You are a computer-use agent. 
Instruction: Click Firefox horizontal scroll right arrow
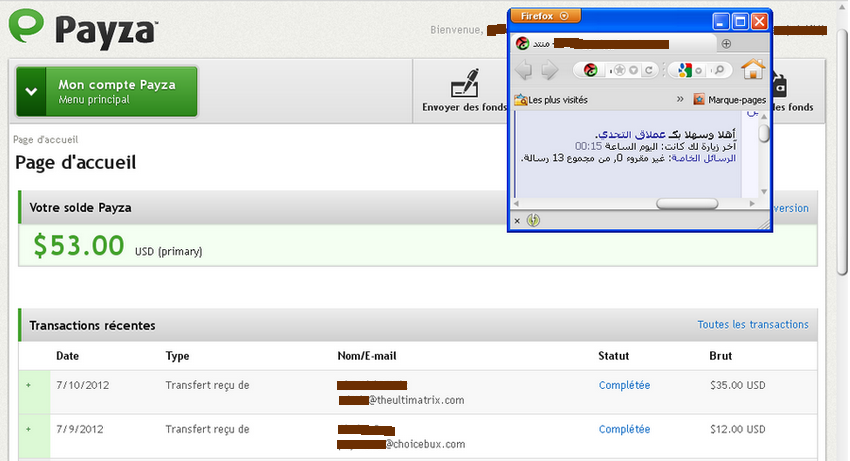click(x=752, y=204)
